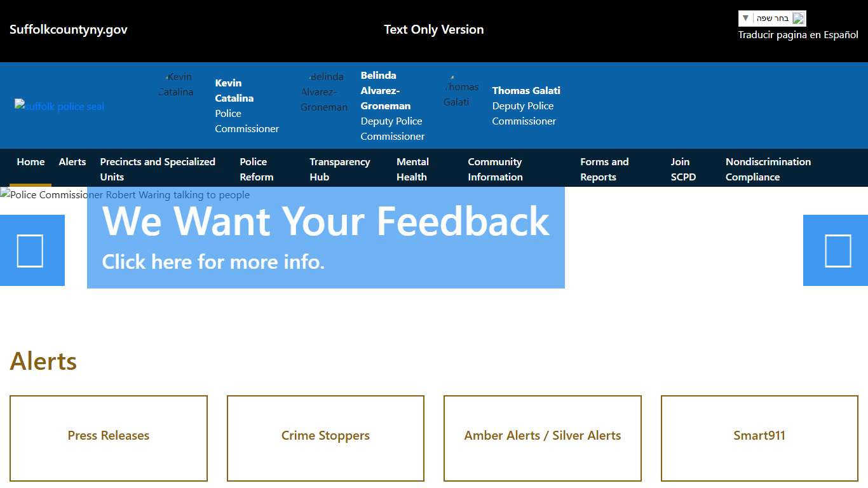Click Traducir pagina en Español link
The width and height of the screenshot is (868, 488).
[797, 35]
